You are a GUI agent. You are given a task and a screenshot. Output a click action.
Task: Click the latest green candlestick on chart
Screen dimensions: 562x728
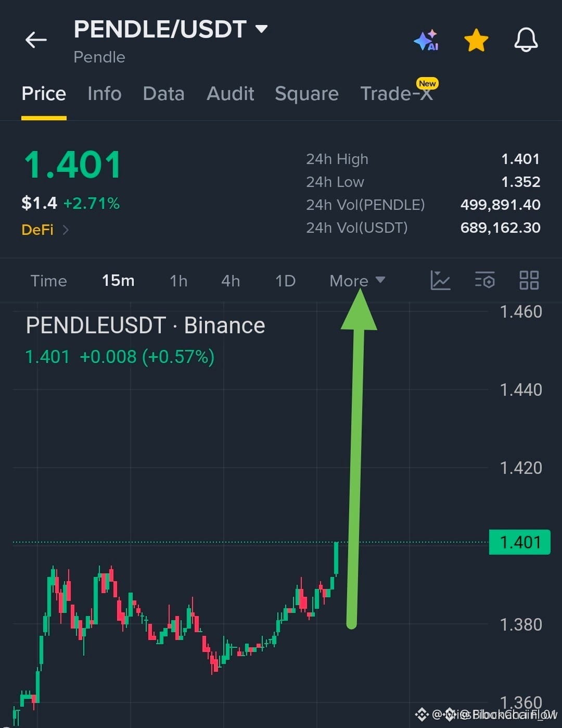coord(336,559)
